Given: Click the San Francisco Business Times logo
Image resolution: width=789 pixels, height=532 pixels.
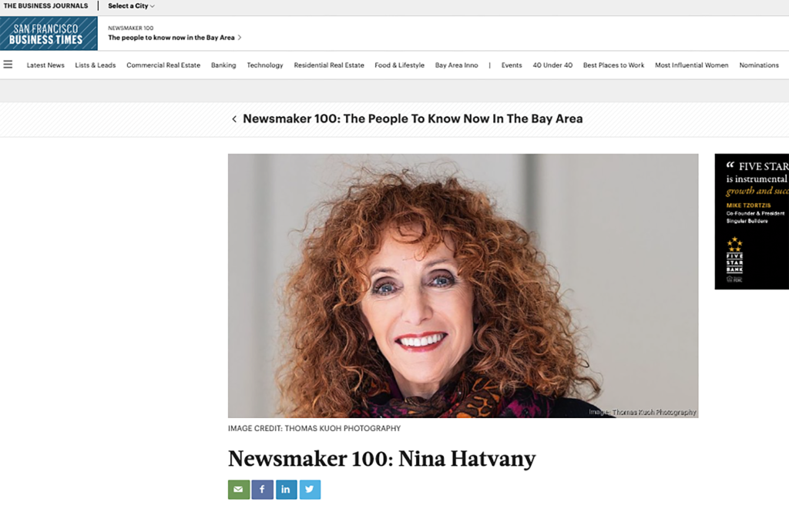Looking at the screenshot, I should [49, 33].
